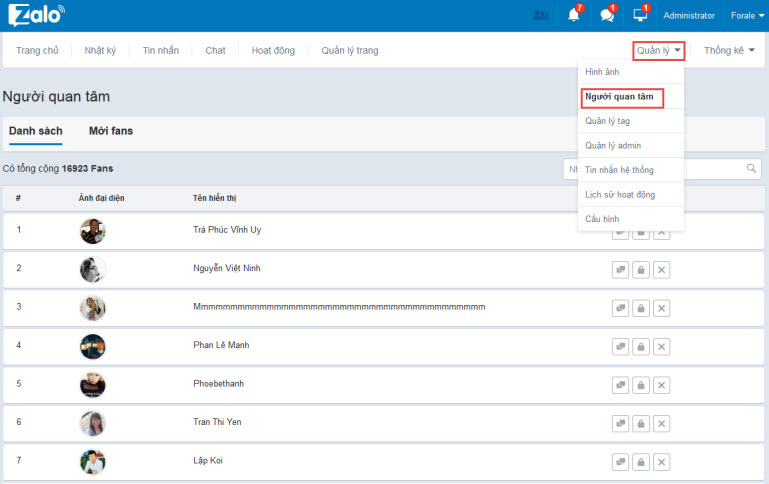Viewport: 769px width, 484px height.
Task: Expand the Thống kê dropdown
Action: point(728,50)
